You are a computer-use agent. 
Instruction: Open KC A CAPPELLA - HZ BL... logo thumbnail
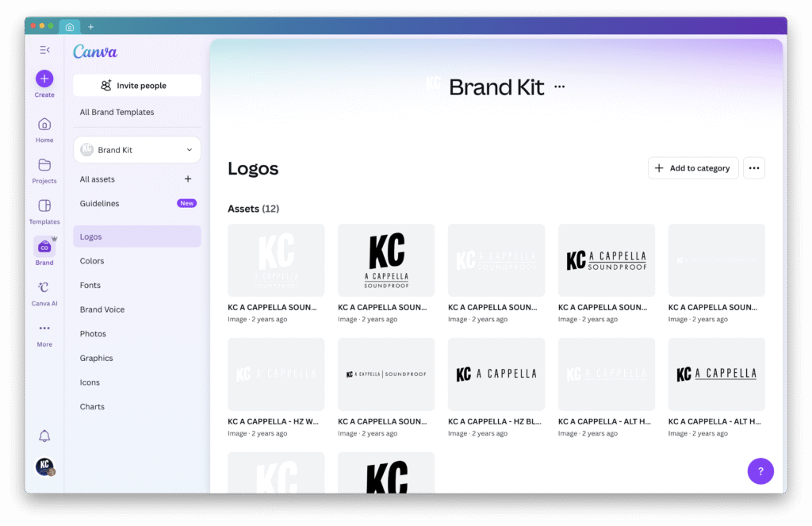[x=496, y=374]
